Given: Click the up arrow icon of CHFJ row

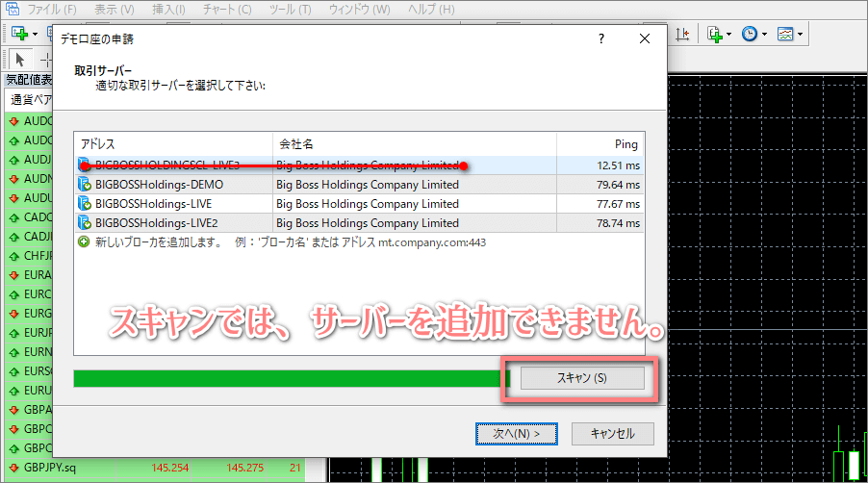Looking at the screenshot, I should tap(14, 256).
